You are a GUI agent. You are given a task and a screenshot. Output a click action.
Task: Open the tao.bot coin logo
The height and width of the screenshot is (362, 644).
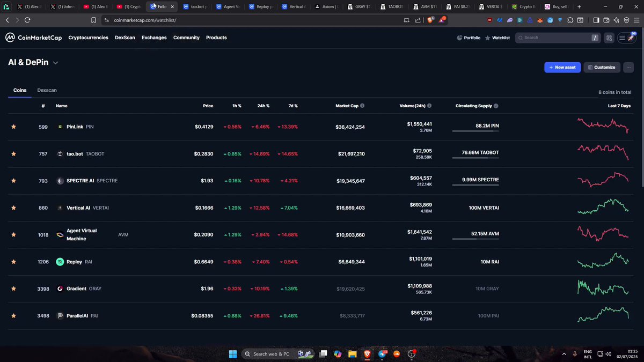[x=60, y=154]
